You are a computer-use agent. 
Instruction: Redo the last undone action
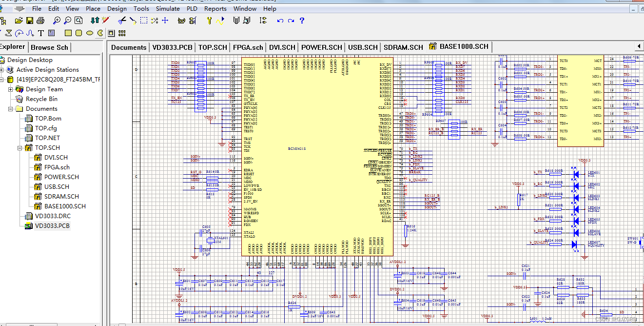(290, 20)
